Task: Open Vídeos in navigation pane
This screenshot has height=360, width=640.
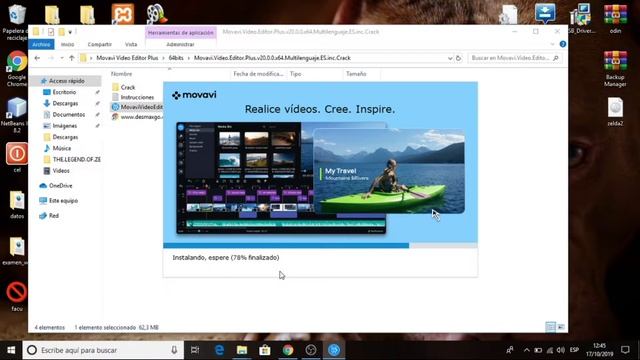Action: point(60,171)
